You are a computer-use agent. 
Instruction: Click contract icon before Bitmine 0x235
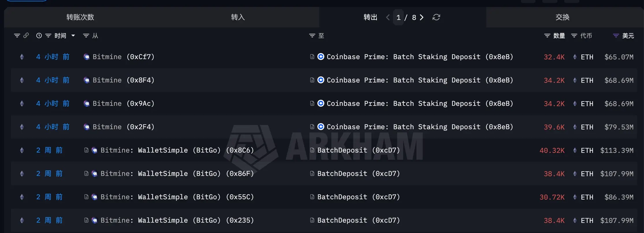point(86,220)
